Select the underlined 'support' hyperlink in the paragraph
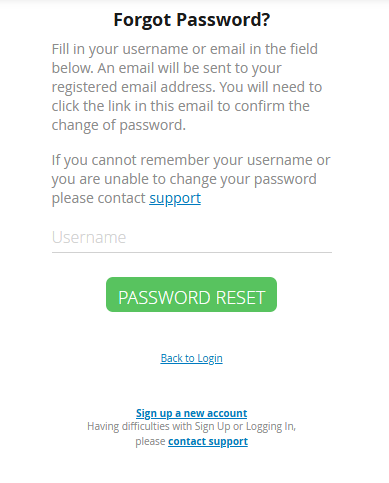The width and height of the screenshot is (389, 483). (175, 199)
